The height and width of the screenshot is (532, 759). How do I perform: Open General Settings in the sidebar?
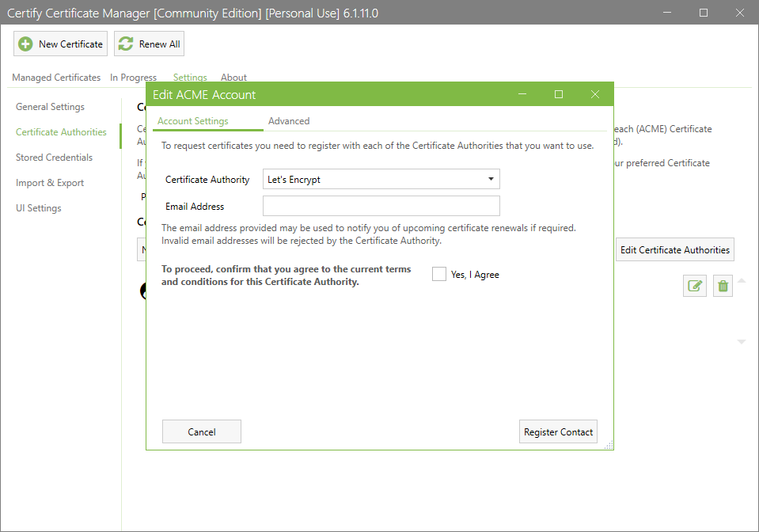click(x=50, y=107)
